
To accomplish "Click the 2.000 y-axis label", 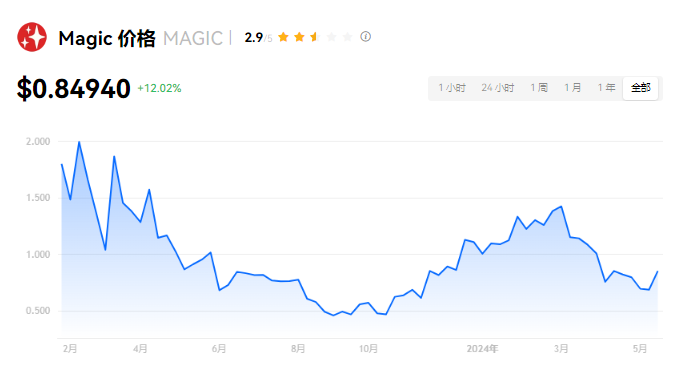I will pos(38,141).
